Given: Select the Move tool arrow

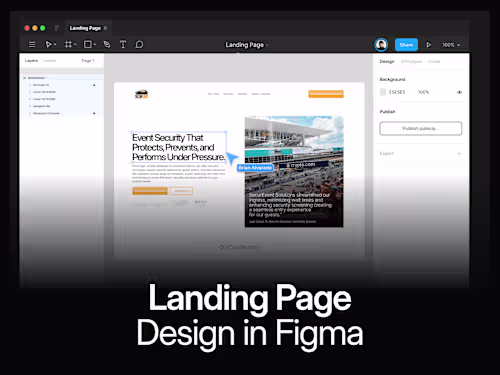Looking at the screenshot, I should coord(49,44).
